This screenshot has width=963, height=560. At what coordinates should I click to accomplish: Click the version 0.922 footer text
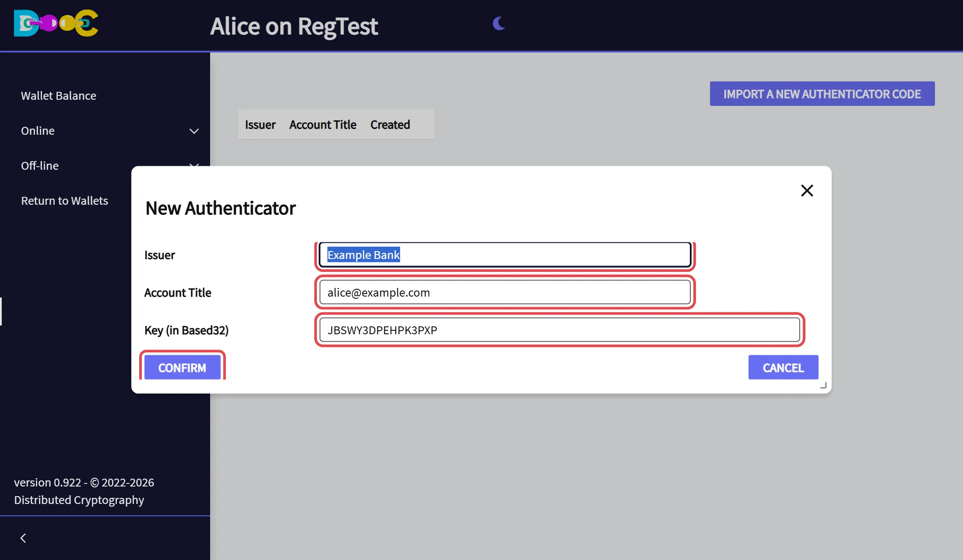coord(84,491)
